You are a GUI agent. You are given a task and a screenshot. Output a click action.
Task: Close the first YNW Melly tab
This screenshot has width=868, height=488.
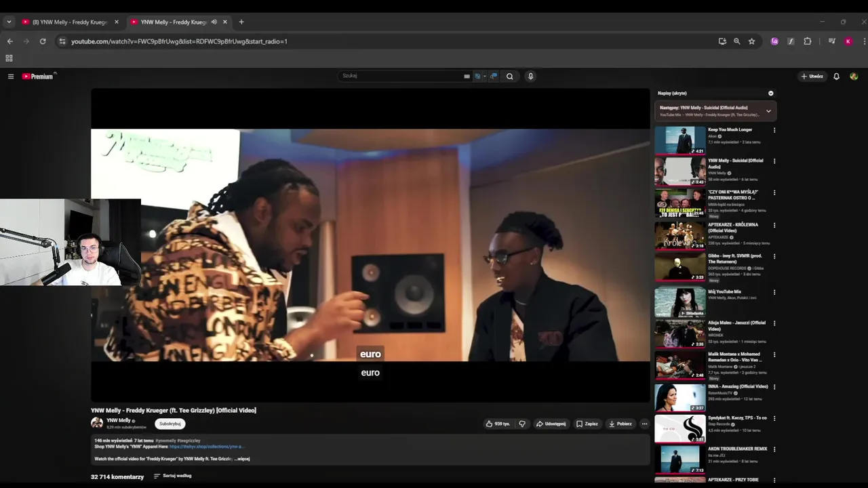point(116,22)
